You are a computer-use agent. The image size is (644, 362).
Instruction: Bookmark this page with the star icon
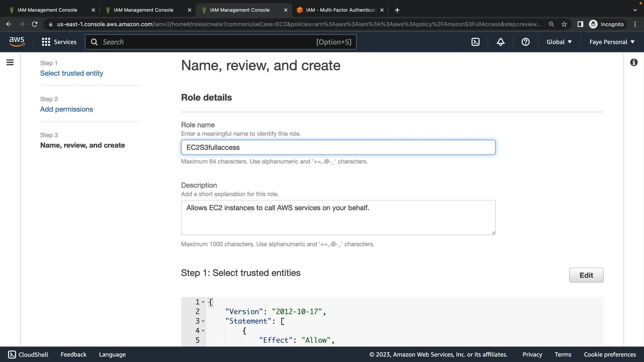[564, 24]
